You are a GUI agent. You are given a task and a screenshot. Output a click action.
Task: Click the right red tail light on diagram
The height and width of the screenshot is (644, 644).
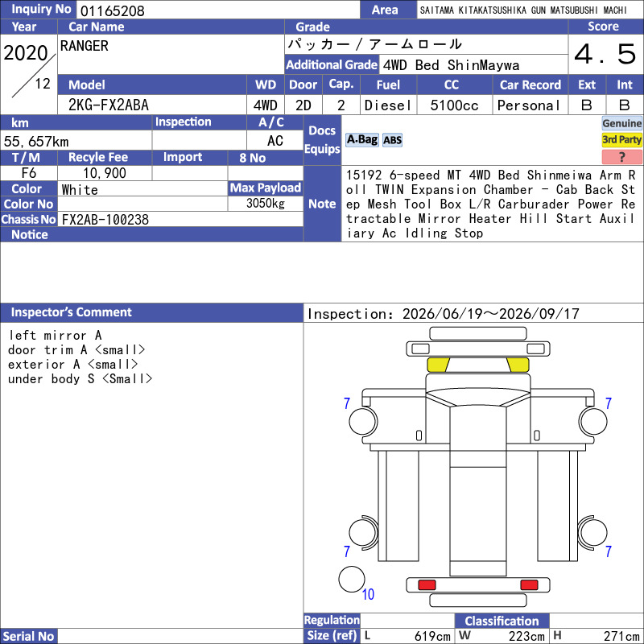tap(529, 584)
